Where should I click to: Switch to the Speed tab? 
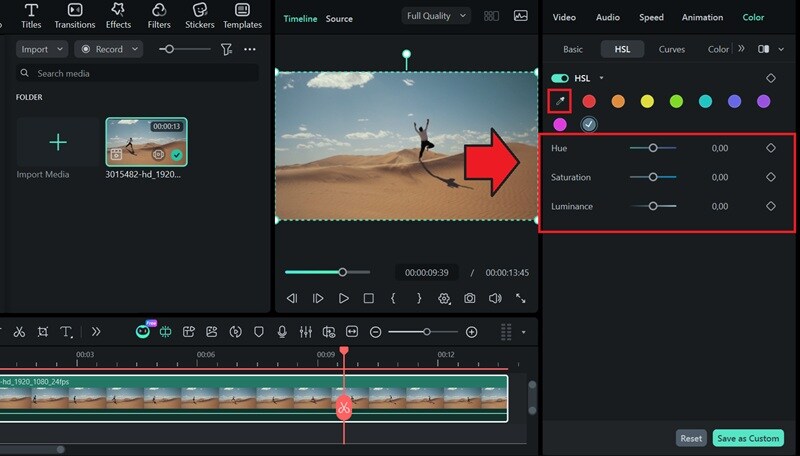coord(652,17)
